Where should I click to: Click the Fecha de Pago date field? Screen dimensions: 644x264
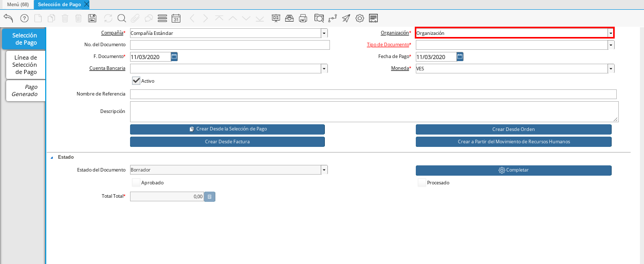[x=436, y=56]
